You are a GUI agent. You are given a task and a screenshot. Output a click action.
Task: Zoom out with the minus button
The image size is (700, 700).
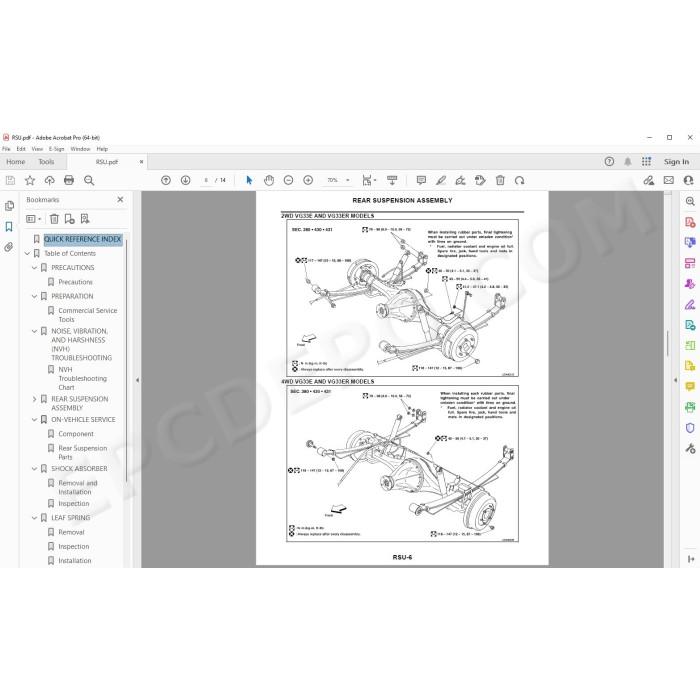[288, 180]
